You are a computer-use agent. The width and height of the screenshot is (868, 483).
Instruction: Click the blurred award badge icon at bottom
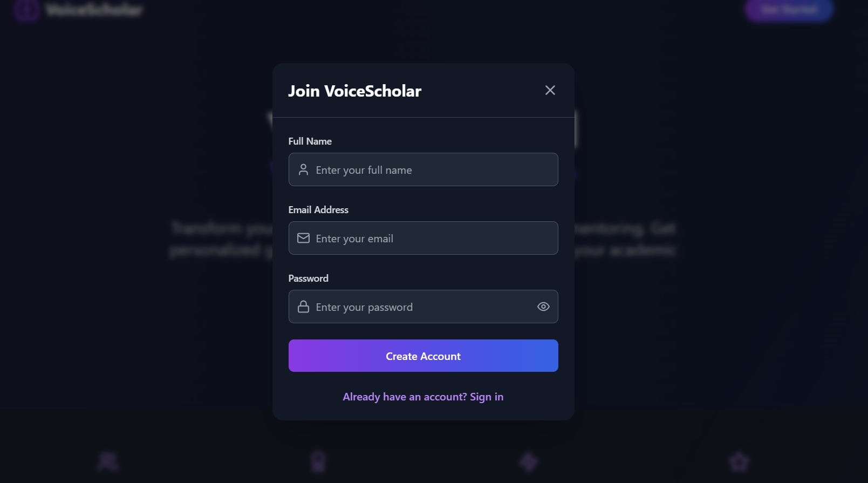point(318,462)
